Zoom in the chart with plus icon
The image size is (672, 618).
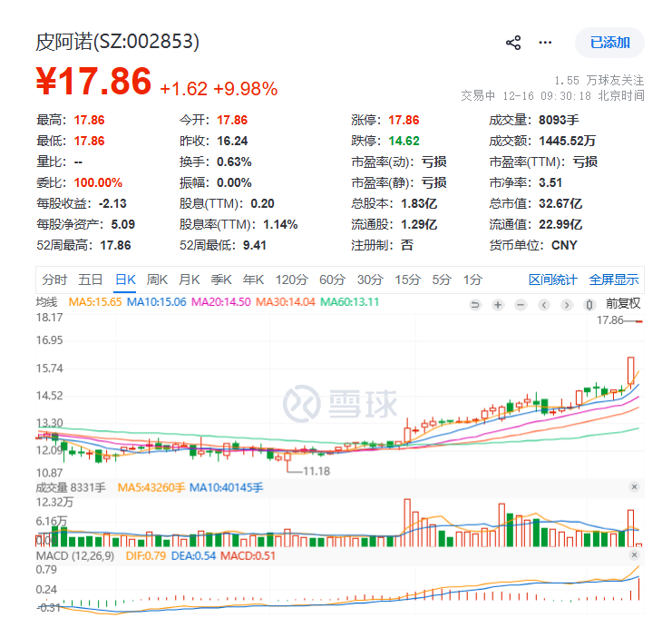tap(498, 305)
